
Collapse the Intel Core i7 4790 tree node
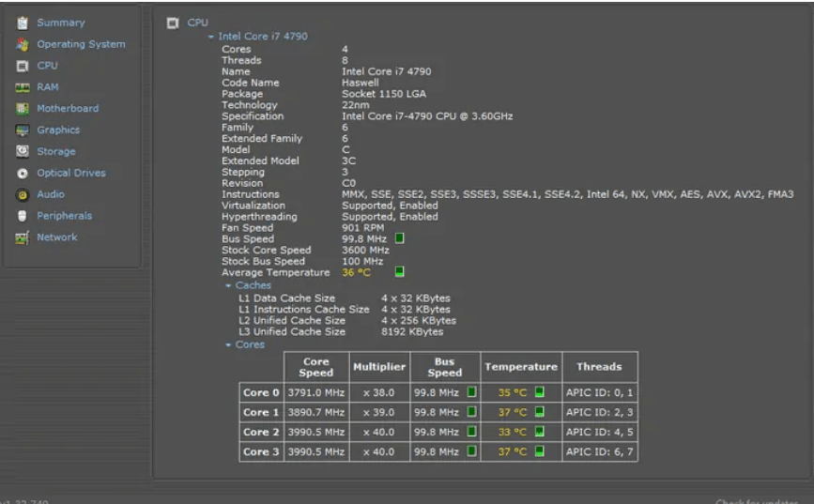click(x=210, y=37)
